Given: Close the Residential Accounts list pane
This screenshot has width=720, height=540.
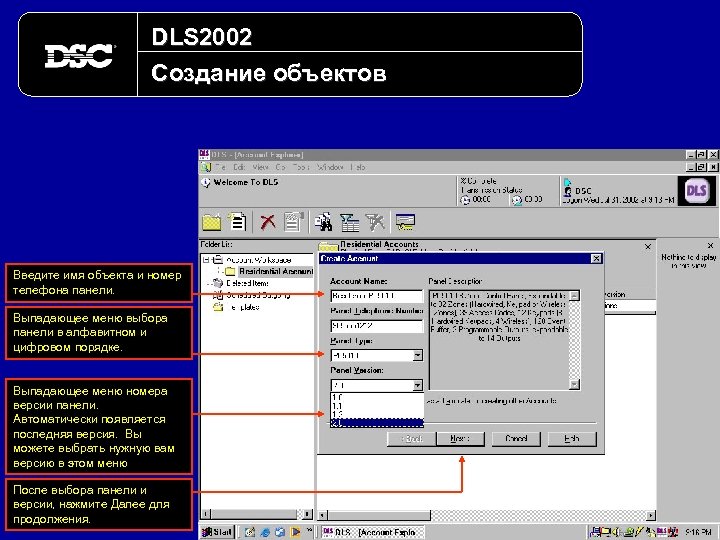Looking at the screenshot, I should [647, 247].
